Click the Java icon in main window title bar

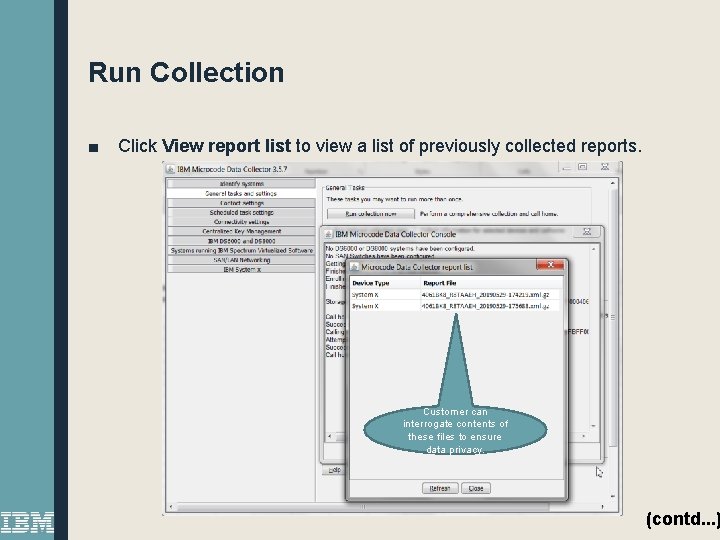click(x=171, y=169)
